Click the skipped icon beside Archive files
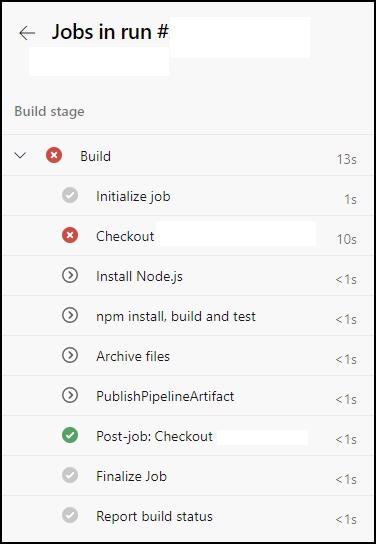376x544 pixels. click(70, 355)
